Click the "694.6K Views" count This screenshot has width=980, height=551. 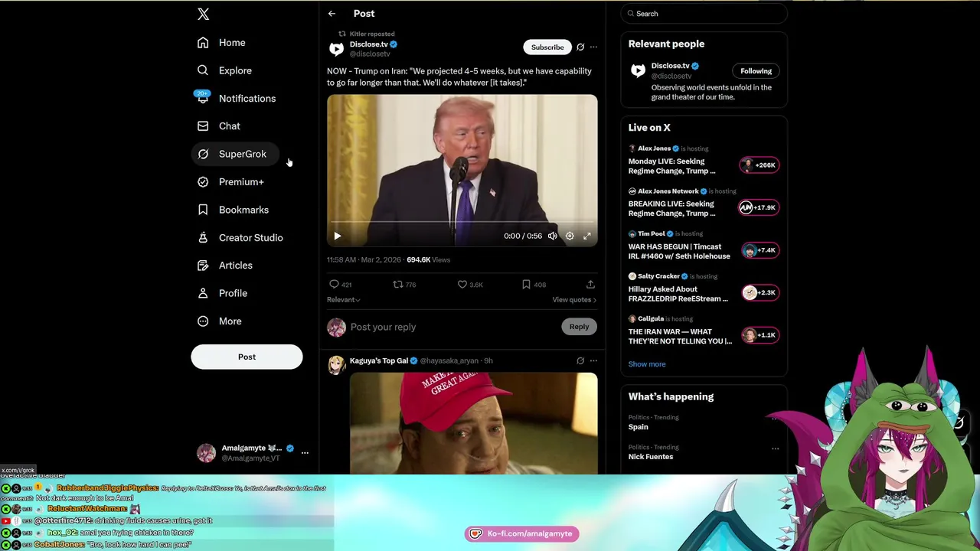tap(429, 260)
